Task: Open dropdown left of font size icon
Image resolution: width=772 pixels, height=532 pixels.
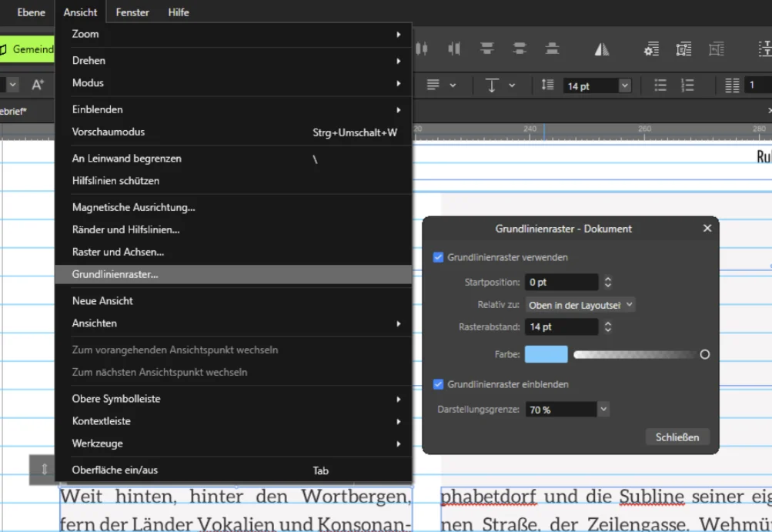Action: coord(13,85)
